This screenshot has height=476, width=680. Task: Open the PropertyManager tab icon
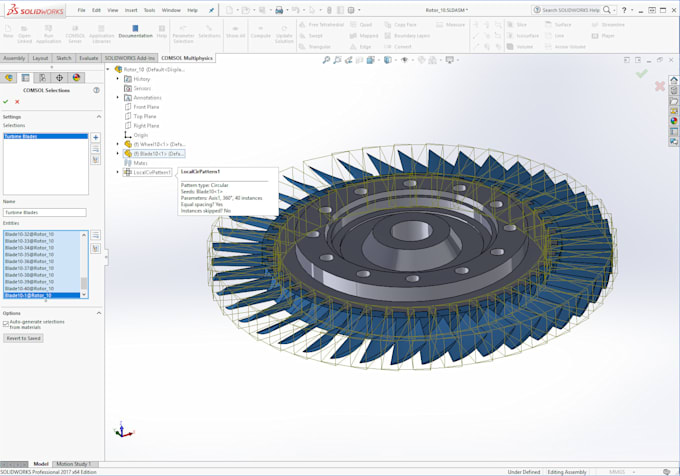click(x=26, y=78)
